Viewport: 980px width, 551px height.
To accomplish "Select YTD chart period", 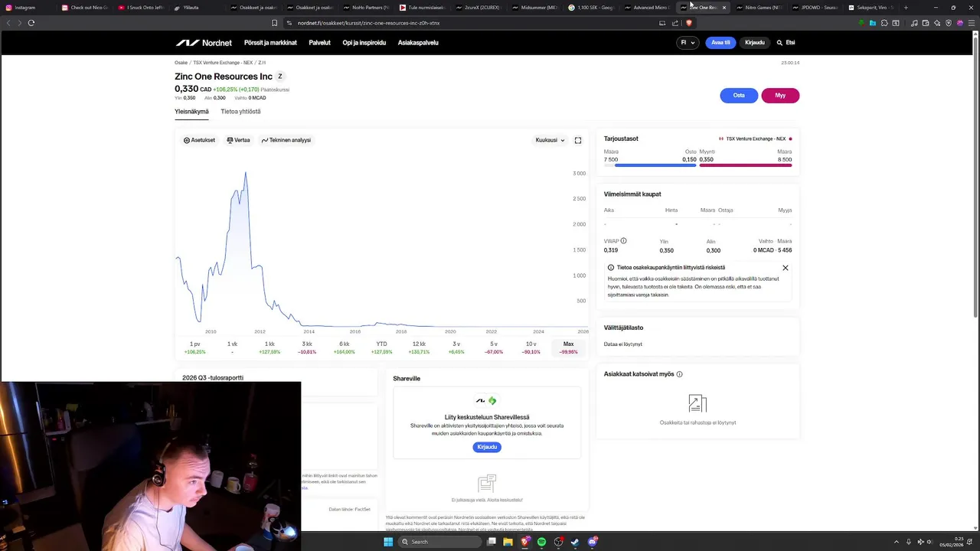I will tap(381, 347).
